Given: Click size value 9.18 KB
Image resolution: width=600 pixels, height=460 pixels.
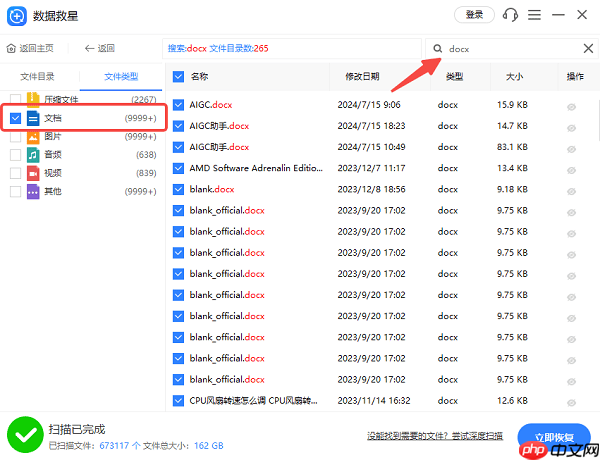Looking at the screenshot, I should coord(512,189).
